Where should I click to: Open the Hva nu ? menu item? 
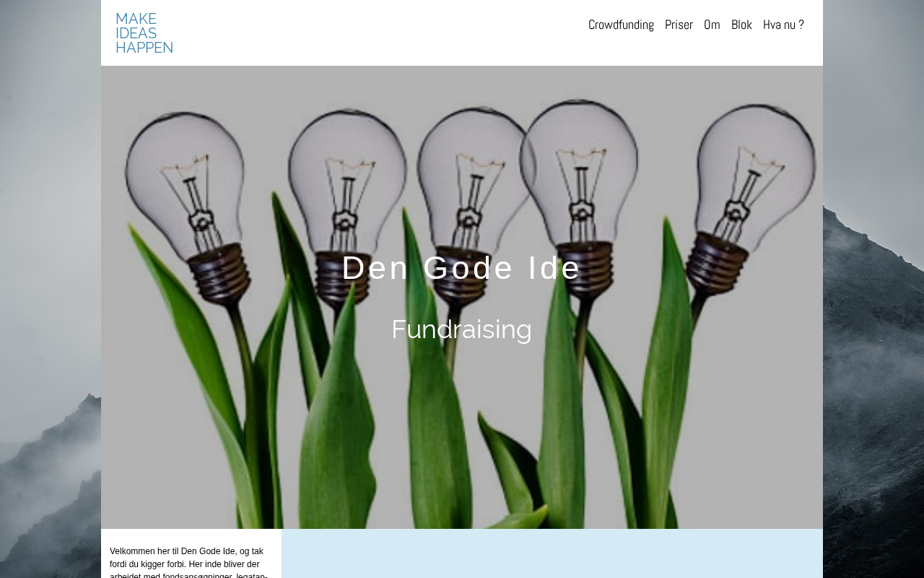[783, 25]
